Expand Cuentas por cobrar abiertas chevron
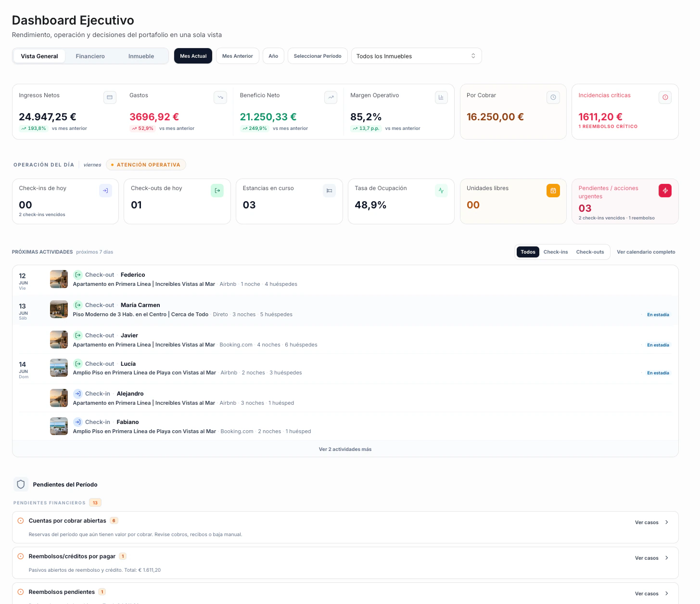Screen dimensions: 700x604 pyautogui.click(x=667, y=522)
